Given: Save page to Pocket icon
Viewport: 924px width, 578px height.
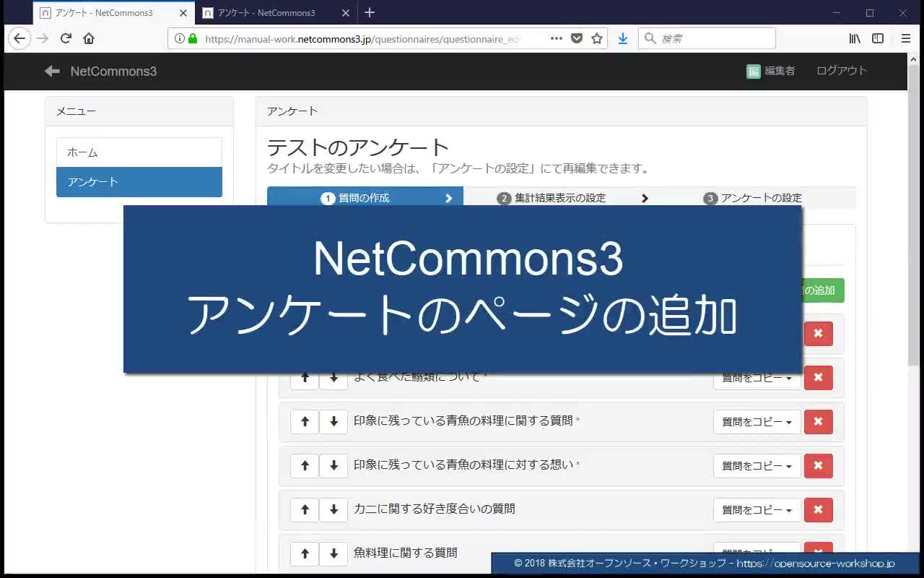Looking at the screenshot, I should tap(577, 38).
